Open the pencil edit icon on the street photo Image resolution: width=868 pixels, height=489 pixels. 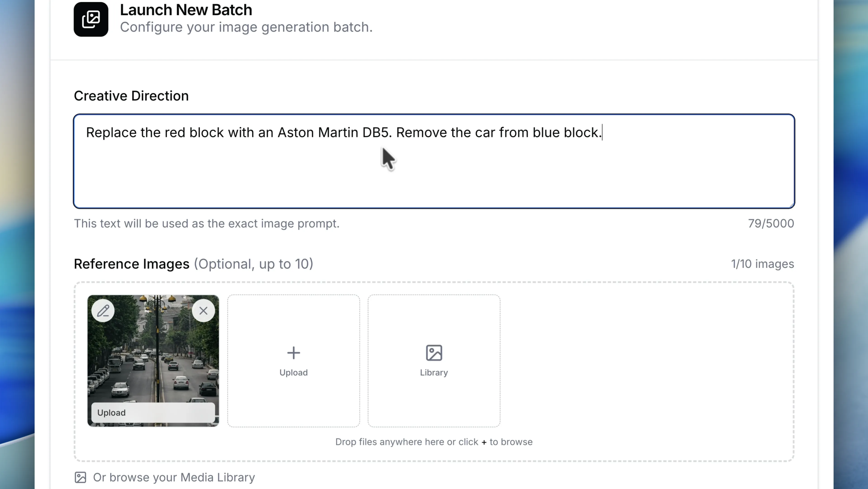(x=103, y=310)
